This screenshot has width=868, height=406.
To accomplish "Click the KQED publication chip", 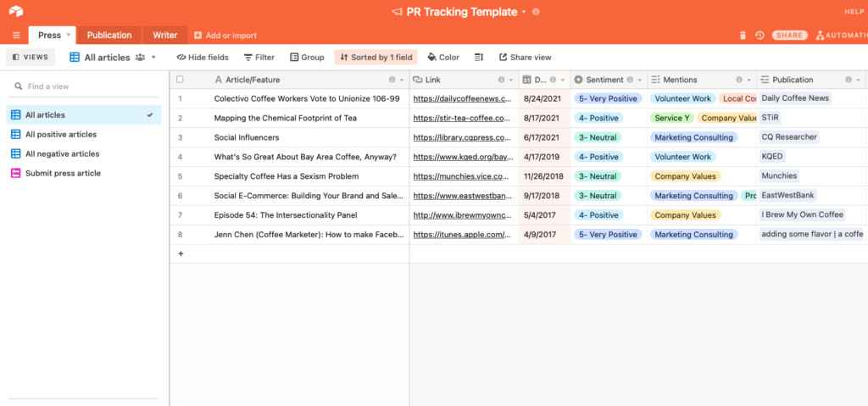I will (772, 156).
